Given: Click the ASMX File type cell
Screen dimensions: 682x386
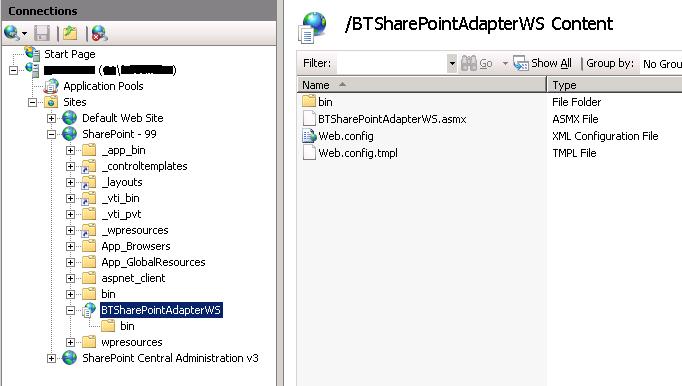Looking at the screenshot, I should click(x=575, y=119).
